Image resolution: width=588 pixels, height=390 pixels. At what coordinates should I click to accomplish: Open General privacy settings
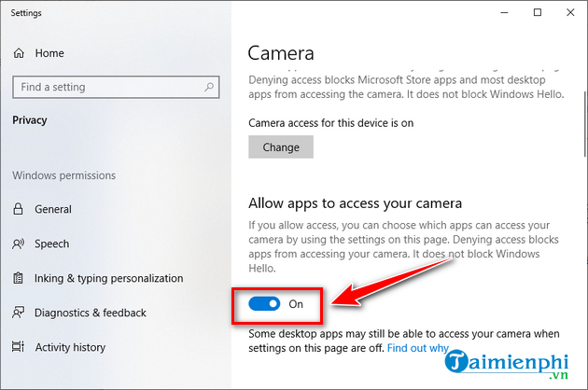pos(53,209)
